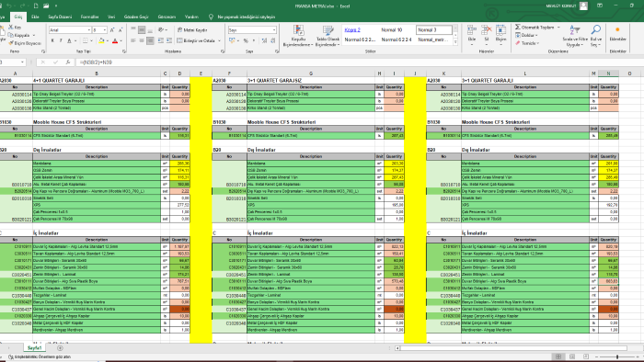Click the zoom slider handle
Screen dimensions: 644x362
(617, 357)
